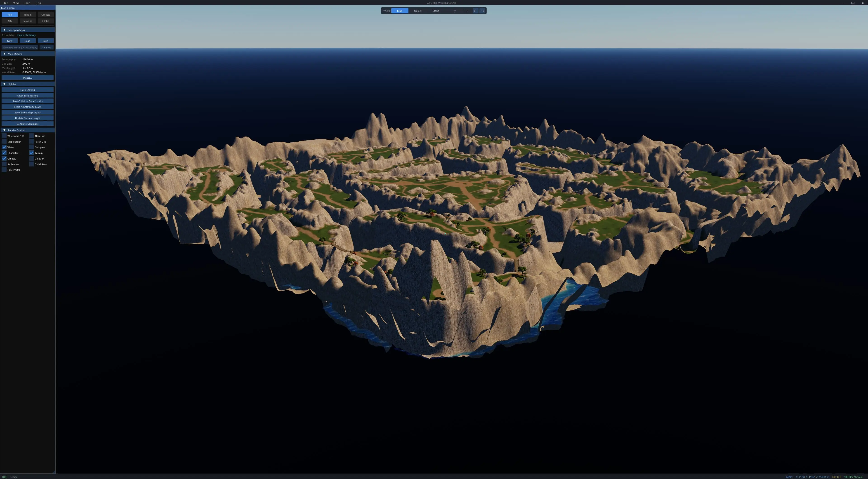Click the active map name map_n_threeway

(26, 35)
